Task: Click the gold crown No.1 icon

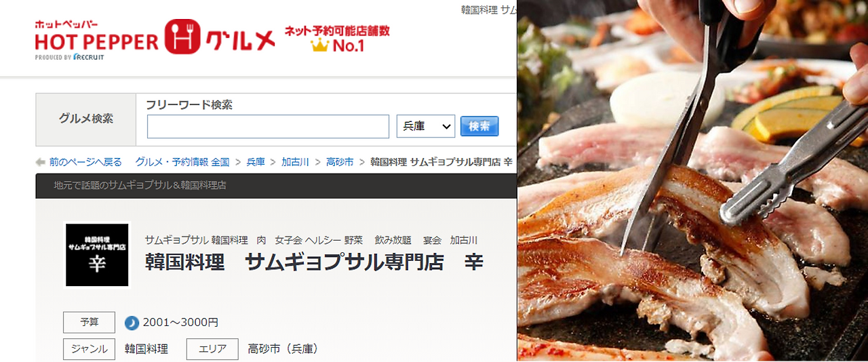Action: pyautogui.click(x=319, y=45)
